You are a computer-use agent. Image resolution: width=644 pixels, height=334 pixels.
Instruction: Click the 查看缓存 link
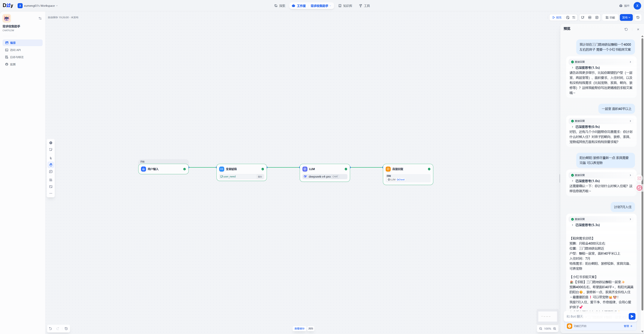pos(299,329)
